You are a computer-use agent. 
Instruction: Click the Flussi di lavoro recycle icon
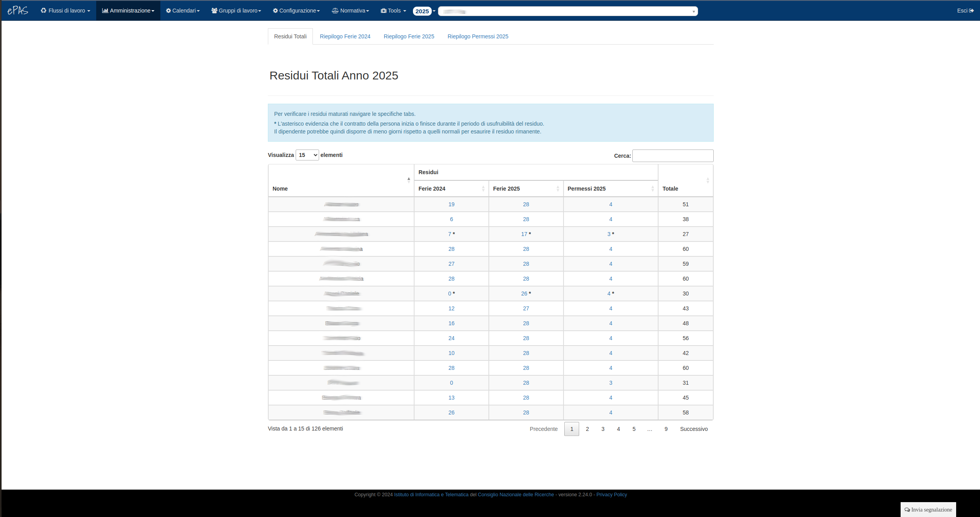(x=43, y=11)
